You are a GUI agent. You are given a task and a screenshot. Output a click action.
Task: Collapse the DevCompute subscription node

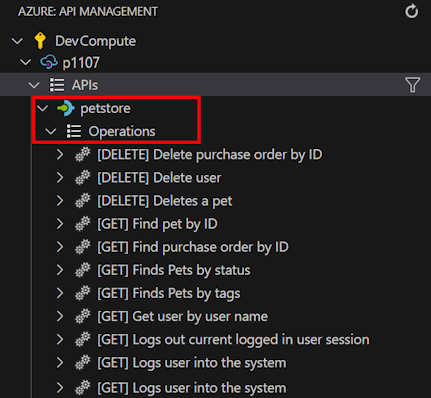[17, 41]
